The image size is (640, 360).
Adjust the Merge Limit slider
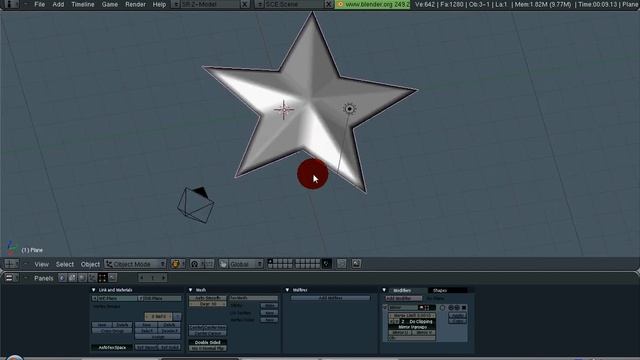click(412, 316)
